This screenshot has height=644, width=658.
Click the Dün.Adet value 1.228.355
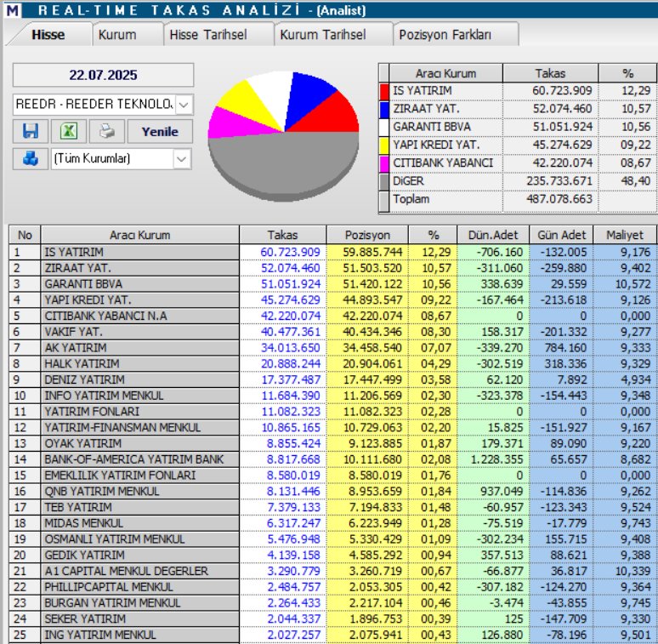[x=496, y=459]
